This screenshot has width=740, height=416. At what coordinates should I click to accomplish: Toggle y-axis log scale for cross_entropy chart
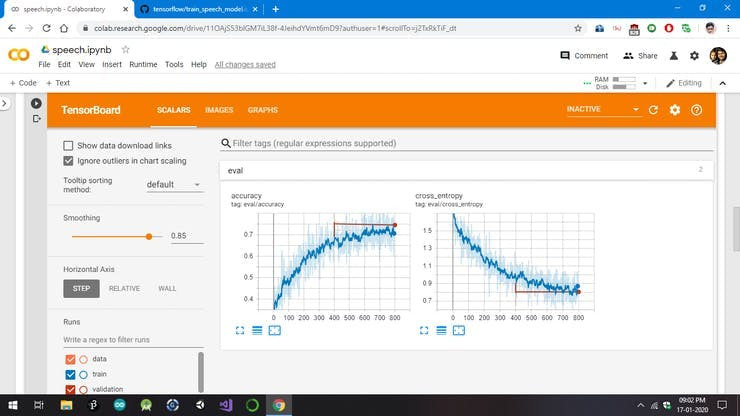pyautogui.click(x=441, y=331)
